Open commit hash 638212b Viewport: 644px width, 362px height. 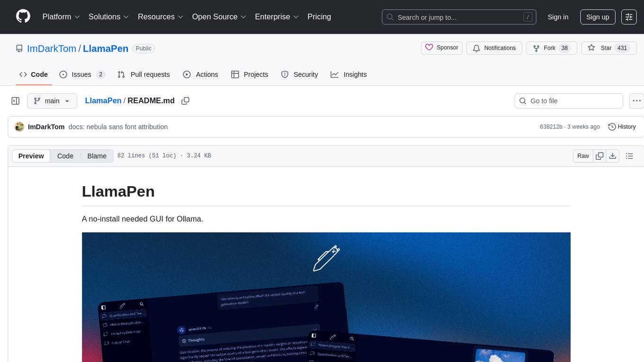(x=551, y=127)
